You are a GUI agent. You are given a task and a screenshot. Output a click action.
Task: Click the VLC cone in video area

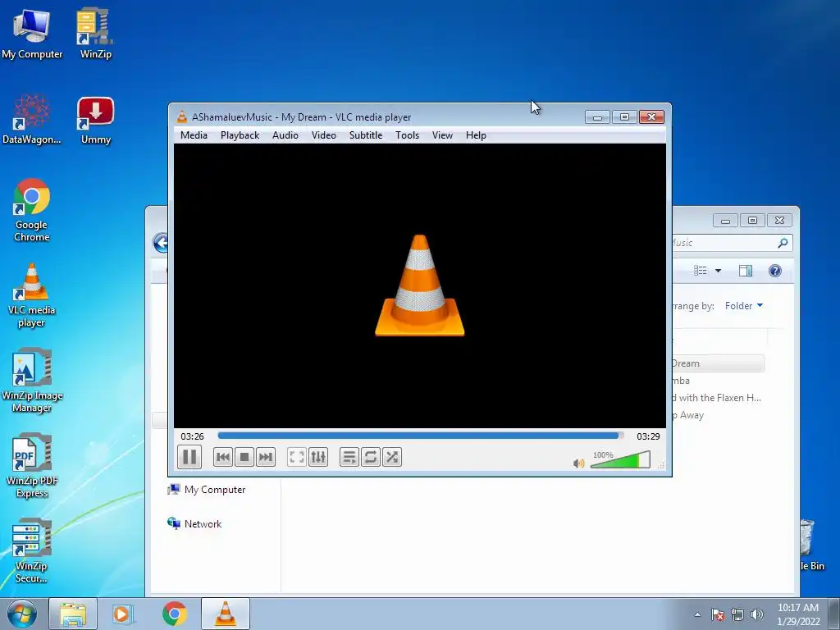pyautogui.click(x=419, y=285)
